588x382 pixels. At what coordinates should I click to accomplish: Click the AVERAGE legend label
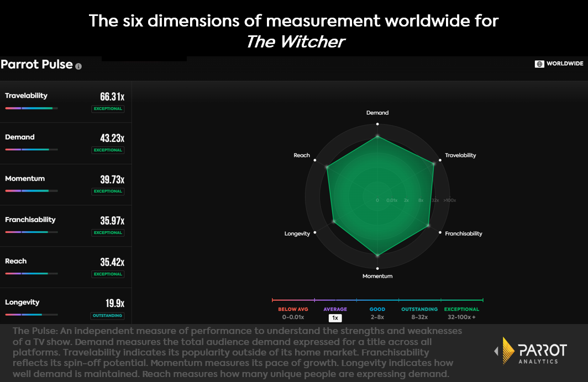[x=335, y=309]
